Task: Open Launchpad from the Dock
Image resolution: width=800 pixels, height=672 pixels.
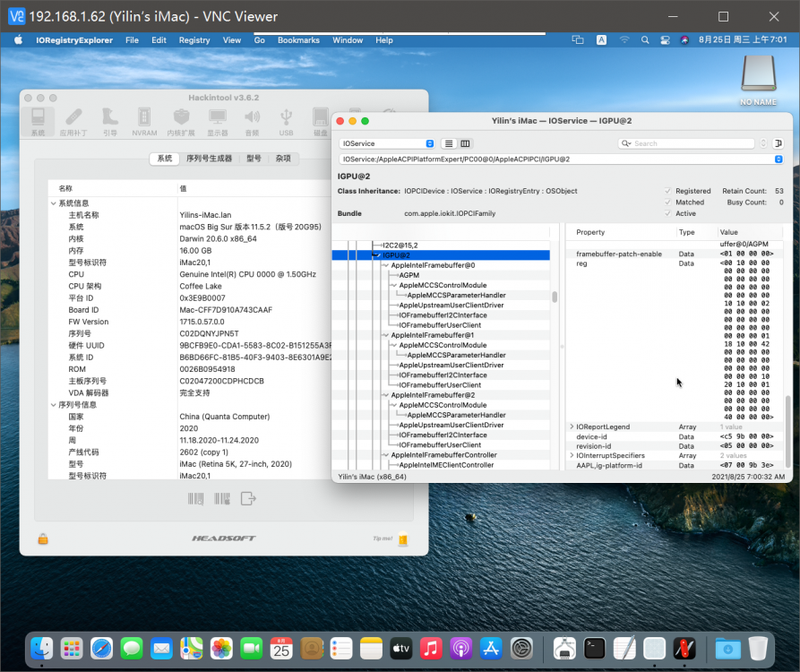Action: coord(72,649)
